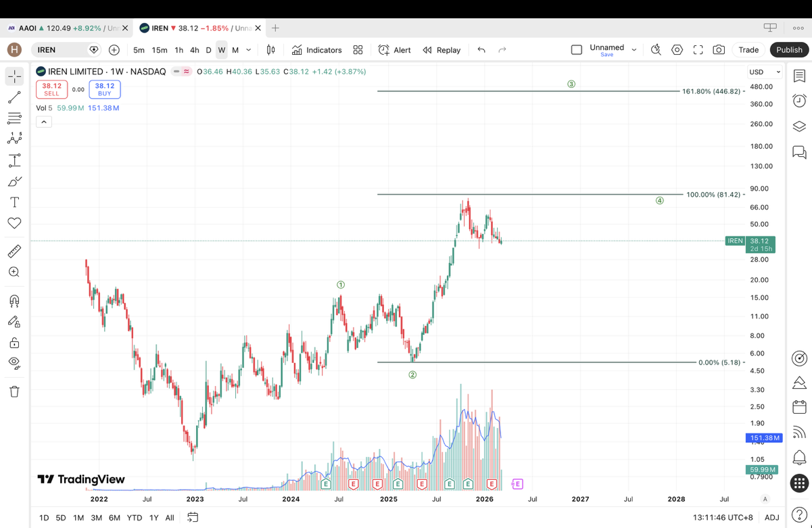Viewport: 812px width, 528px height.
Task: Open the indicator templates icon
Action: tap(358, 50)
